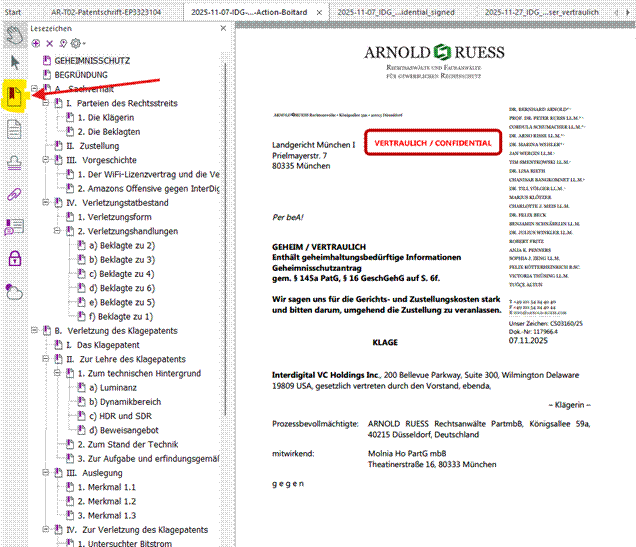Switch to the Start tab
Screen dimensions: 636x547
coord(14,11)
